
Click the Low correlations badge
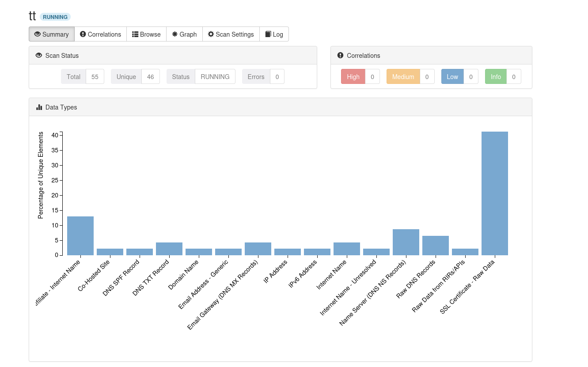click(x=452, y=76)
